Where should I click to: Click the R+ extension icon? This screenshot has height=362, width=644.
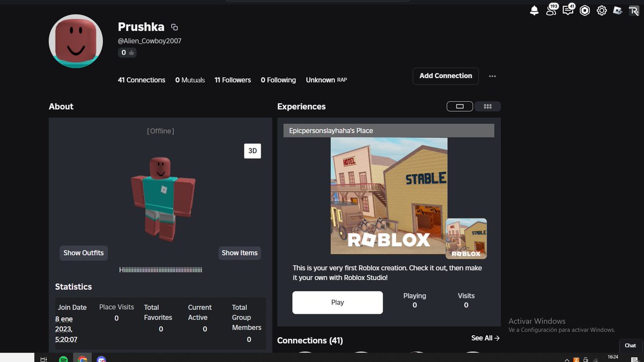(634, 10)
